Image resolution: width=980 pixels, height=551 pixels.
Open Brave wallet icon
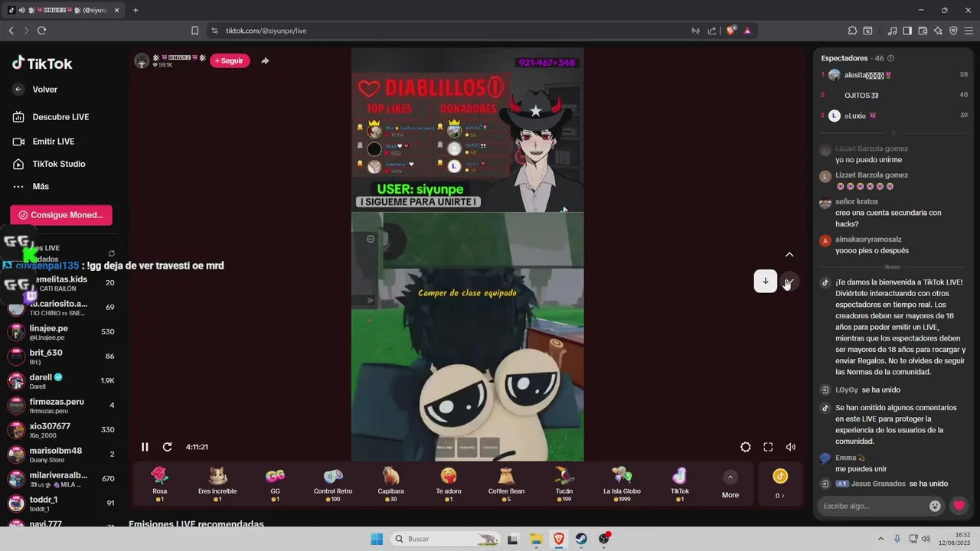coord(923,31)
